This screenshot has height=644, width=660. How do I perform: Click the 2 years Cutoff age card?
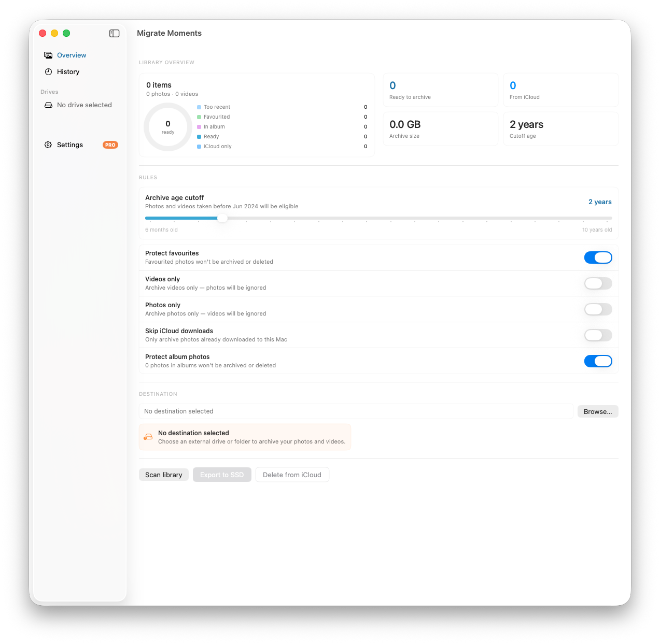coord(561,129)
